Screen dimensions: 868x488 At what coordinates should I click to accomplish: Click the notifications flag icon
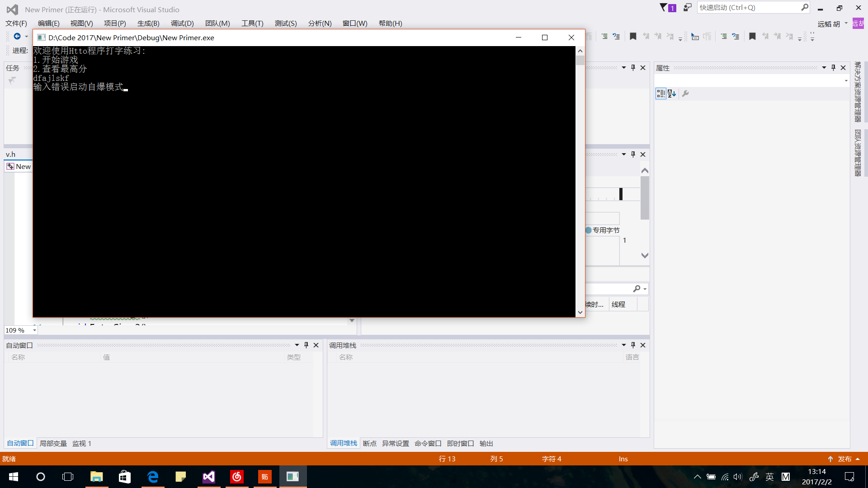[664, 8]
